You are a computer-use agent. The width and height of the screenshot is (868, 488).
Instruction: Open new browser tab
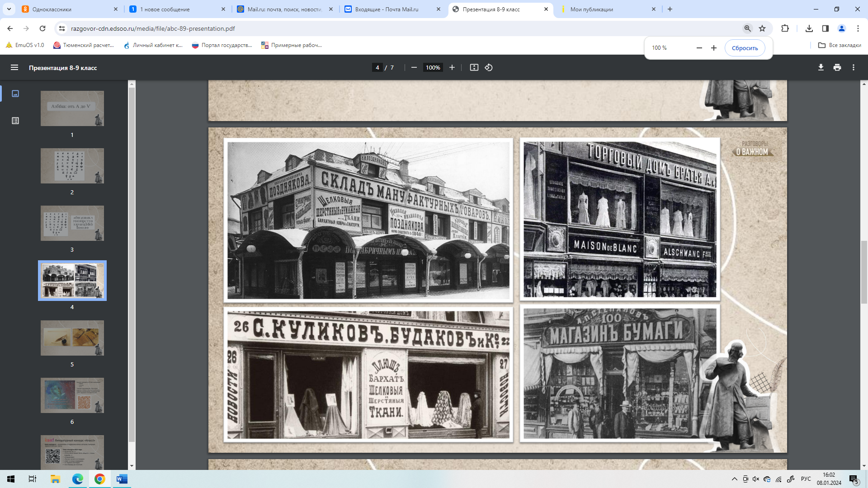(x=670, y=9)
